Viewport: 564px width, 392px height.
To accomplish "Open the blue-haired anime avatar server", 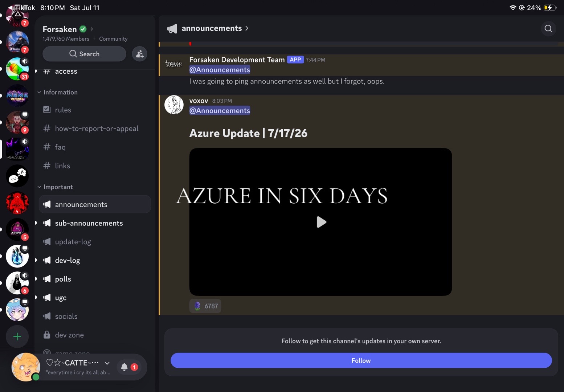I will [17, 310].
